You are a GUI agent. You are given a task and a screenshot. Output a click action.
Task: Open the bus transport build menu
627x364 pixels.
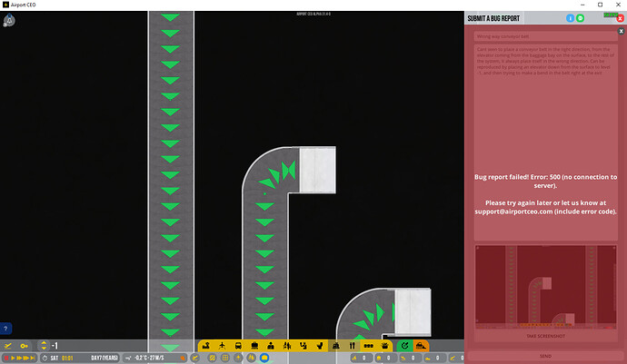coord(238,346)
